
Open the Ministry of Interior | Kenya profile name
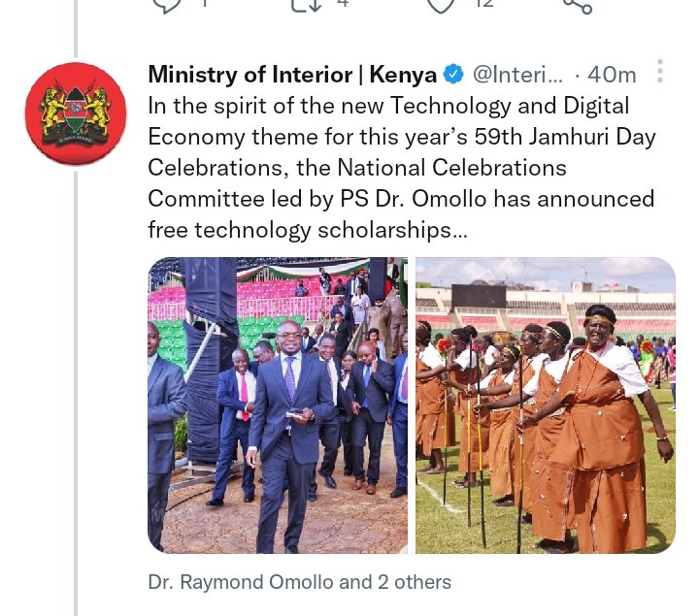coord(292,75)
